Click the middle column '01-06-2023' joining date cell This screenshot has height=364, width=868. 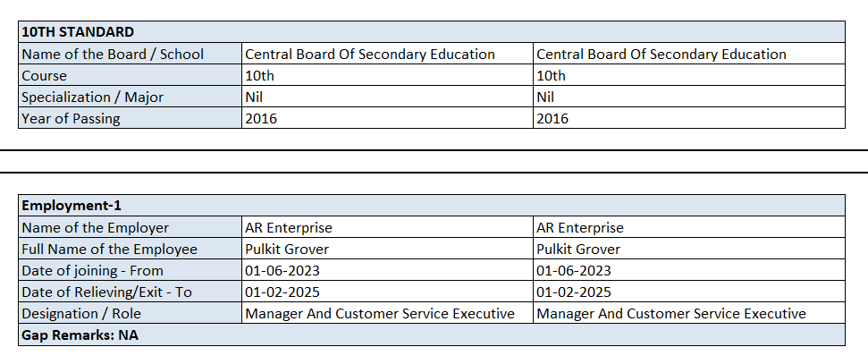(x=282, y=270)
